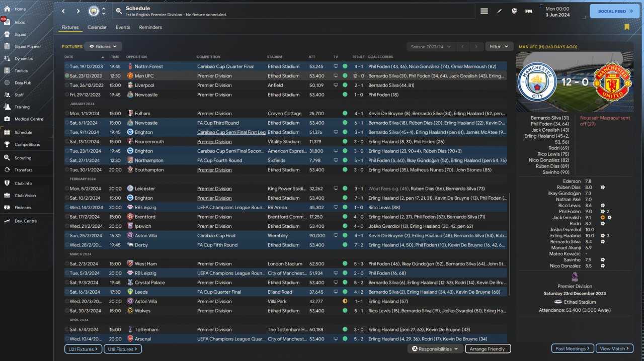
Task: Click the back navigation arrow
Action: [63, 11]
